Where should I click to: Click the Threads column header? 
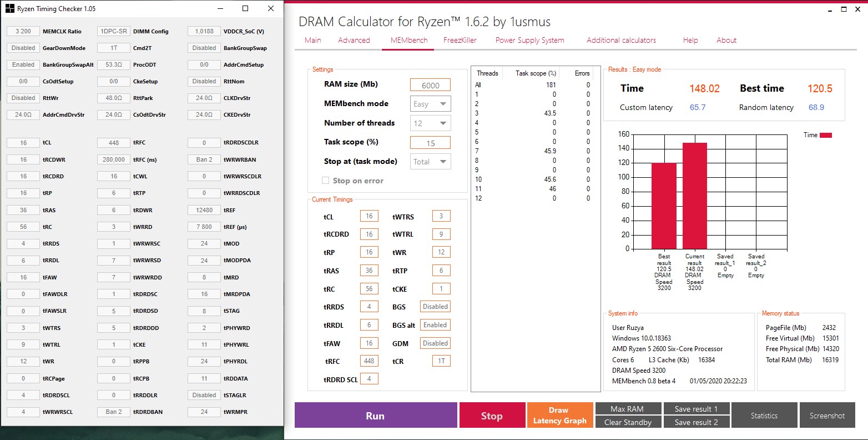click(x=487, y=73)
